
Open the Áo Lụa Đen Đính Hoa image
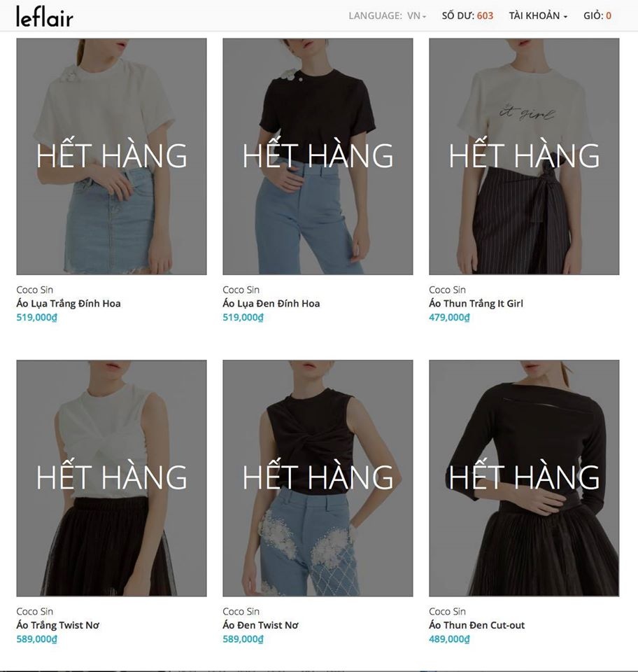pos(318,156)
